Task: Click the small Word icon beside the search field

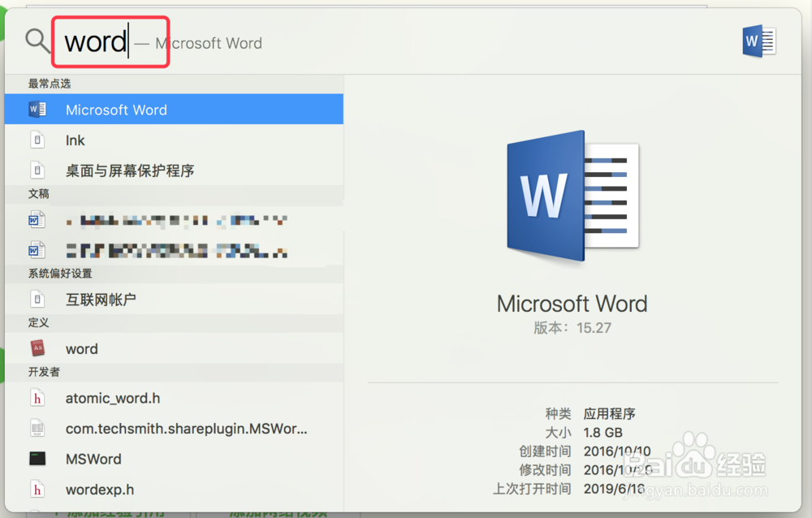Action: click(758, 41)
